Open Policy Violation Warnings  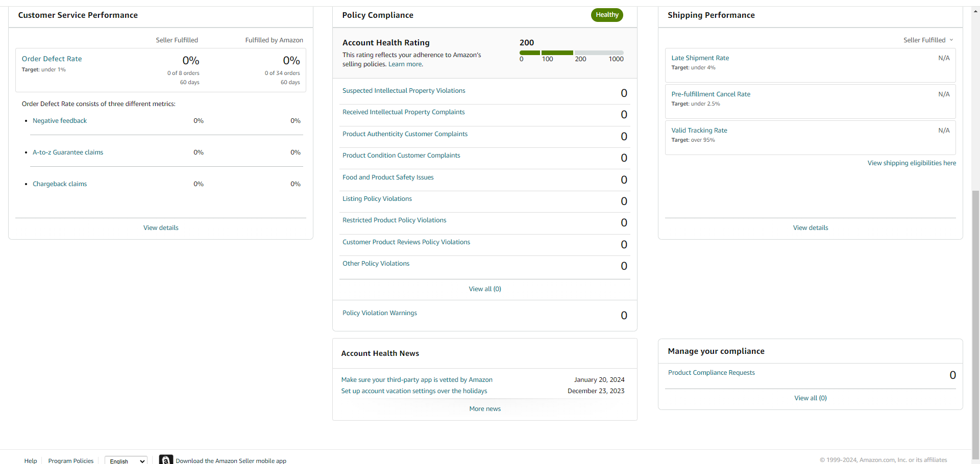click(380, 313)
